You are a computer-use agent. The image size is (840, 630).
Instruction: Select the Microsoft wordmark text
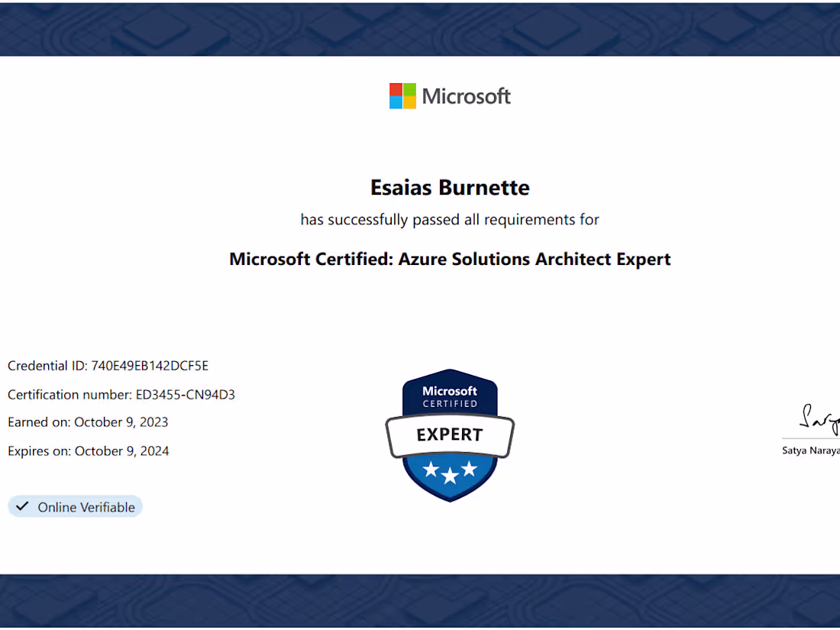pos(467,95)
